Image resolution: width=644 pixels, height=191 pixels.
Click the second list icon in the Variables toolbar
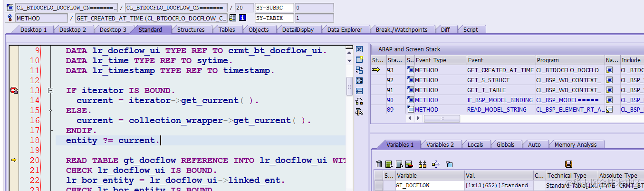click(x=399, y=164)
